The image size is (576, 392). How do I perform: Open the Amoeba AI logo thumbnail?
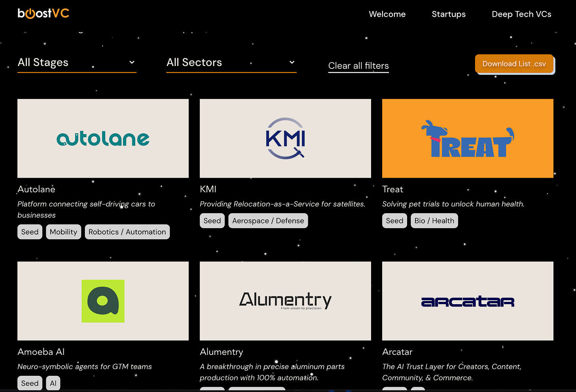click(x=103, y=301)
